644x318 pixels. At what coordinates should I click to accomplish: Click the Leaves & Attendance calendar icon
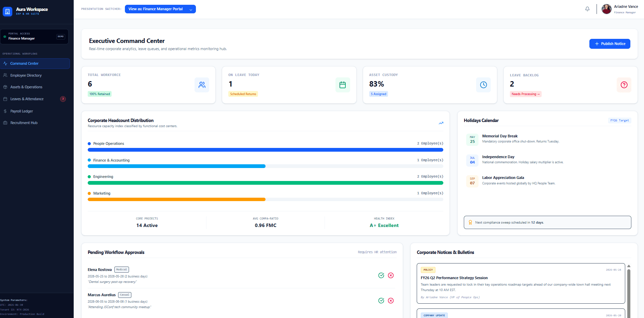pos(5,99)
